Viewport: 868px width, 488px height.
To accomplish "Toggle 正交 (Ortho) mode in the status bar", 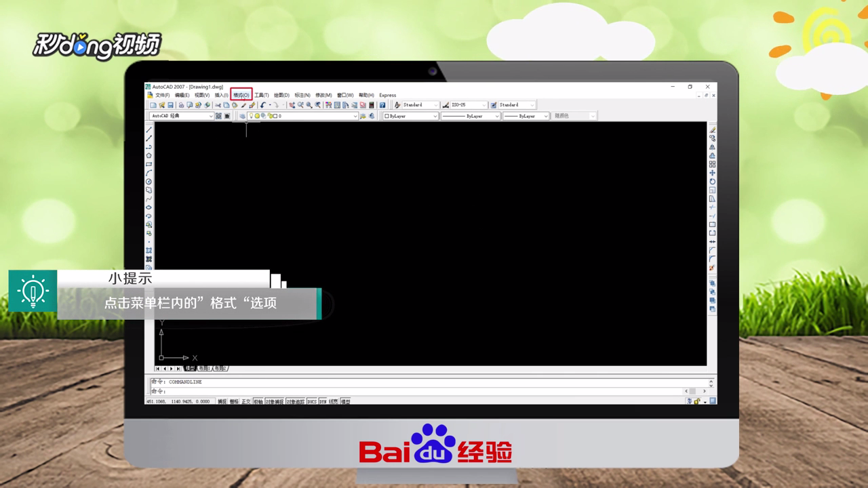I will [246, 400].
